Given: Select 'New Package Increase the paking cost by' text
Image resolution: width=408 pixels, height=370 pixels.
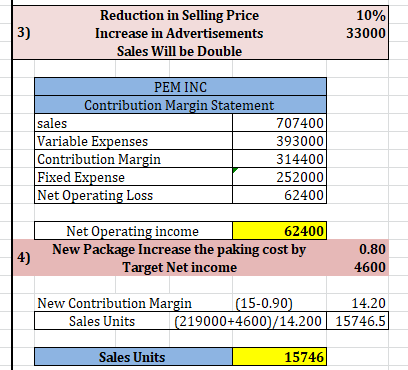Looking at the screenshot, I should pyautogui.click(x=179, y=249).
